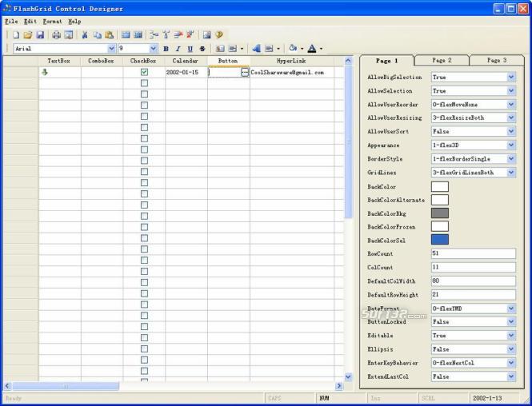The width and height of the screenshot is (532, 406).
Task: Select the 2002-01-15 calendar cell
Action: [x=186, y=72]
